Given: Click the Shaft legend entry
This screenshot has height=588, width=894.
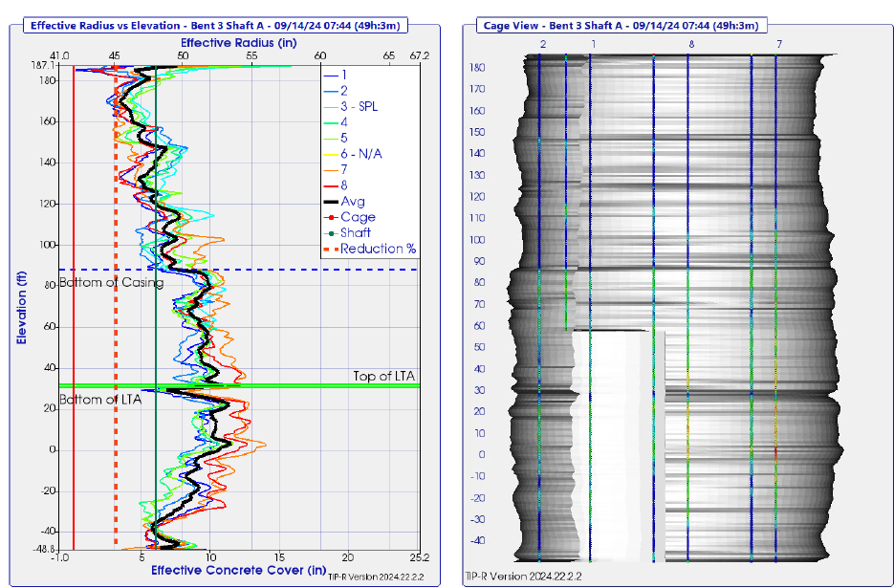Looking at the screenshot, I should point(356,232).
